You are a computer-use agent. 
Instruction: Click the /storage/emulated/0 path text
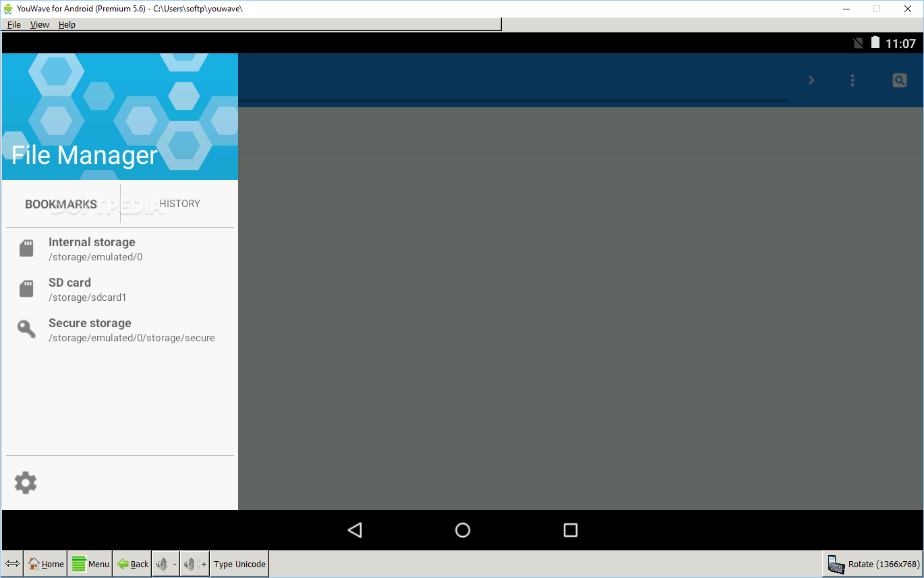95,257
